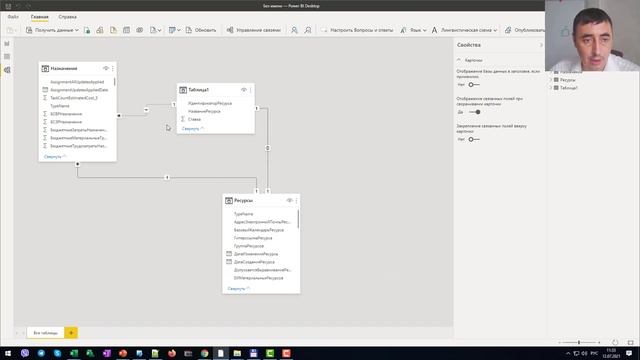Click the Power BI datasets toolbar icon

click(100, 30)
